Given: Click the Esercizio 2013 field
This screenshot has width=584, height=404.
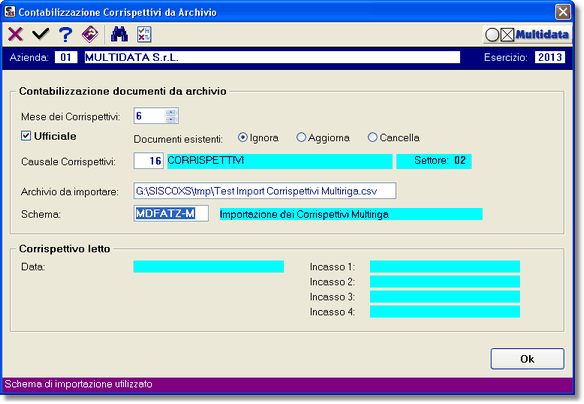Looking at the screenshot, I should [550, 57].
